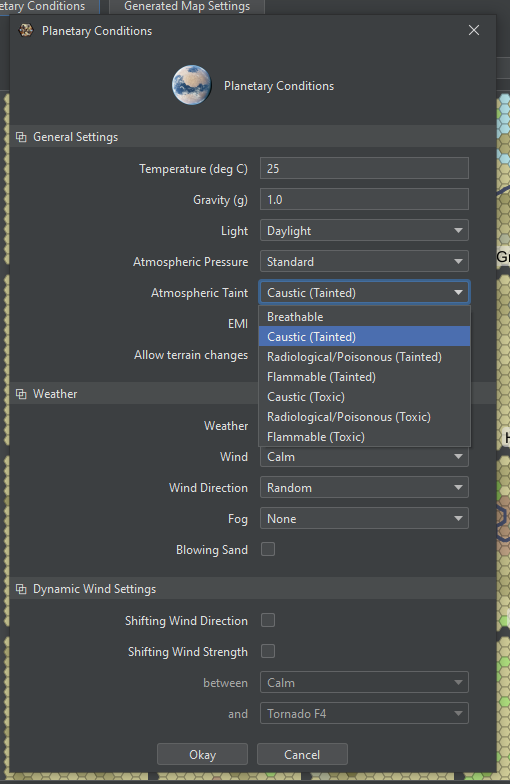Collapse the Atmospheric Taint combo box
Image resolution: width=510 pixels, height=784 pixels.
pyautogui.click(x=364, y=292)
